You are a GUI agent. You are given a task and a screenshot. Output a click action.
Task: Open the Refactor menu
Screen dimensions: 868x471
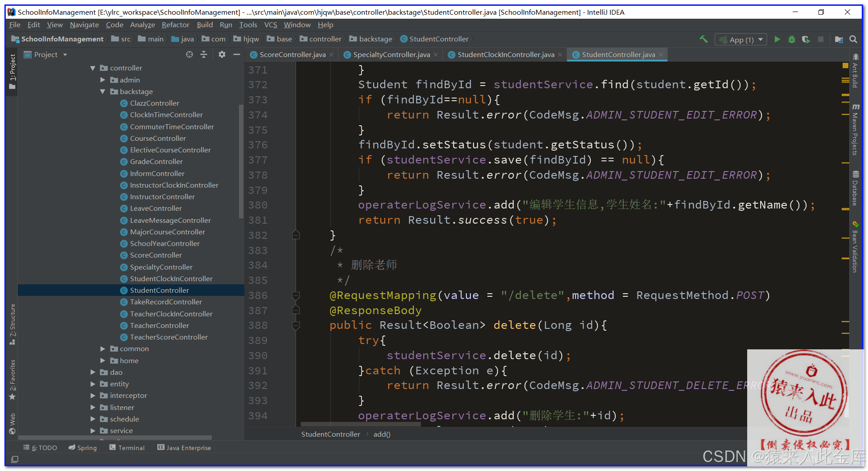point(175,25)
